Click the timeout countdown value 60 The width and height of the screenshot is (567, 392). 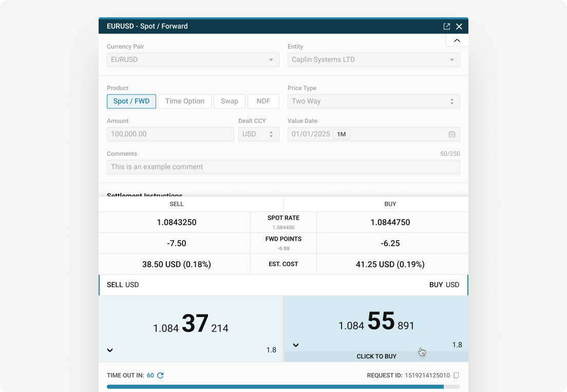pos(150,376)
